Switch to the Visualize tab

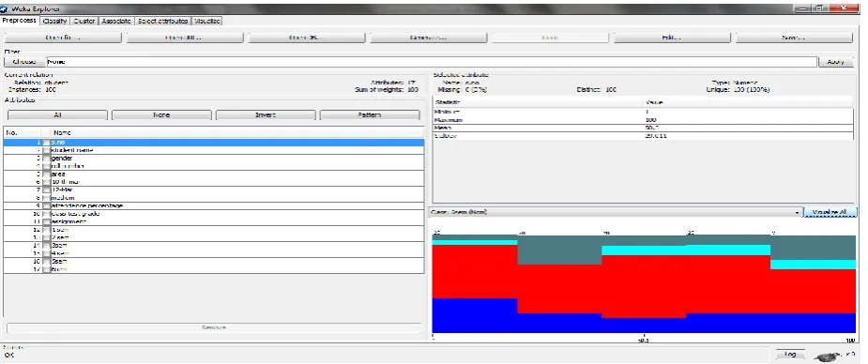pos(207,21)
